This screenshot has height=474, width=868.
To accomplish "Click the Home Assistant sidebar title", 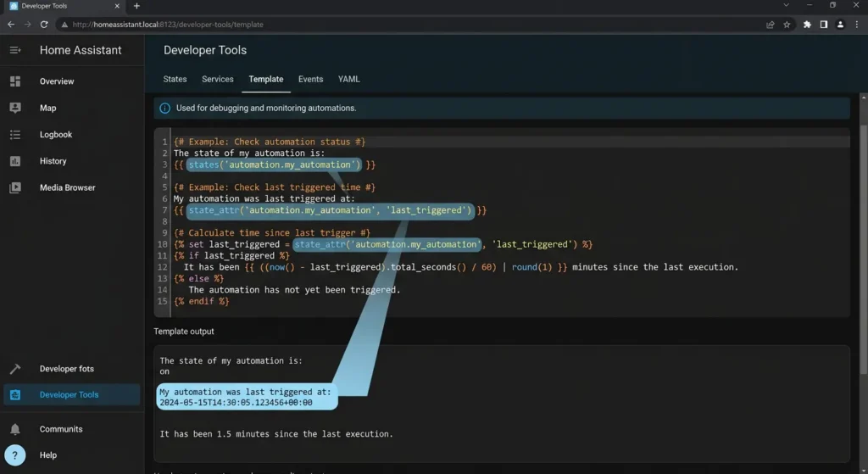I will tap(81, 50).
